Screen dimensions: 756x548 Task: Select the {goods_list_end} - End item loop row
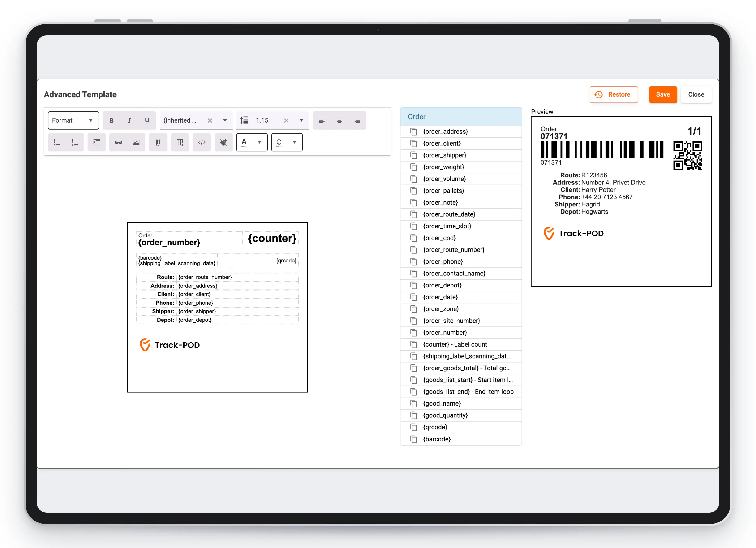[461, 392]
